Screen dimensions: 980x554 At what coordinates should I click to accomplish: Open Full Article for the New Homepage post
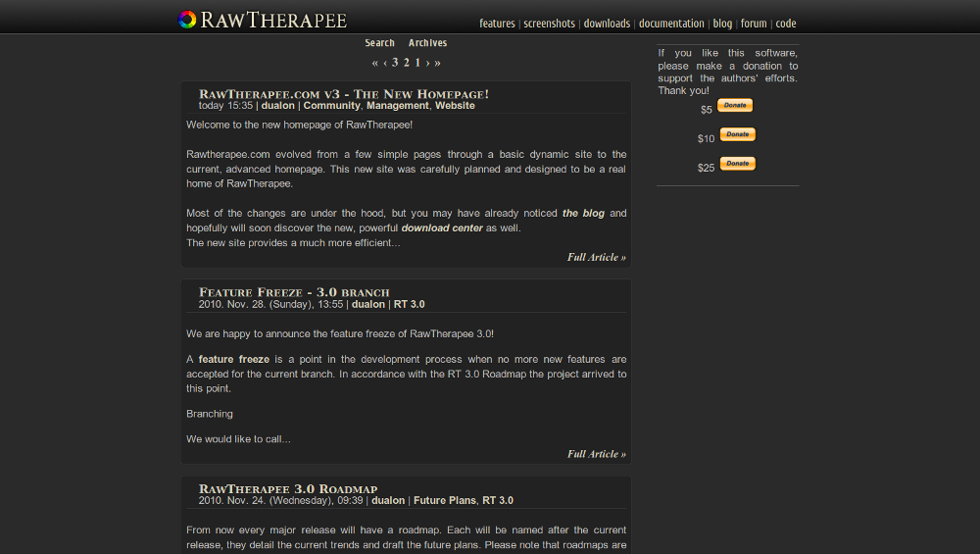(596, 257)
